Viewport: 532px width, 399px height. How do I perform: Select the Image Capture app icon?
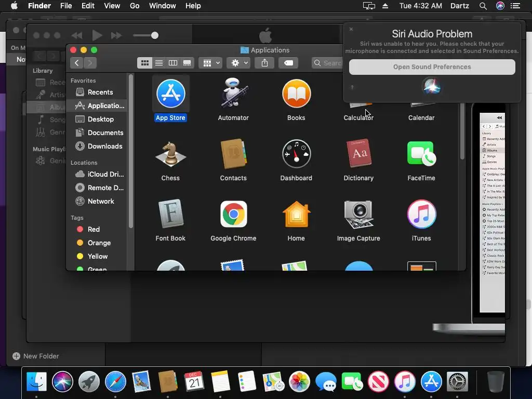tap(358, 214)
